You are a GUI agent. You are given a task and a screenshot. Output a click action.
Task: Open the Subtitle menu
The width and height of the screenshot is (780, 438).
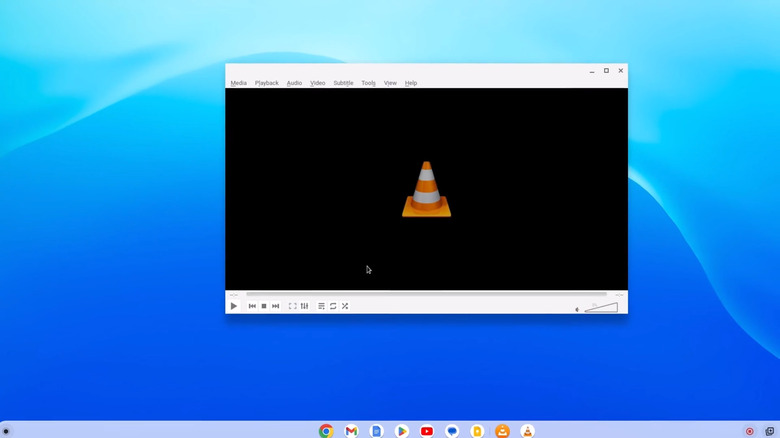(343, 83)
